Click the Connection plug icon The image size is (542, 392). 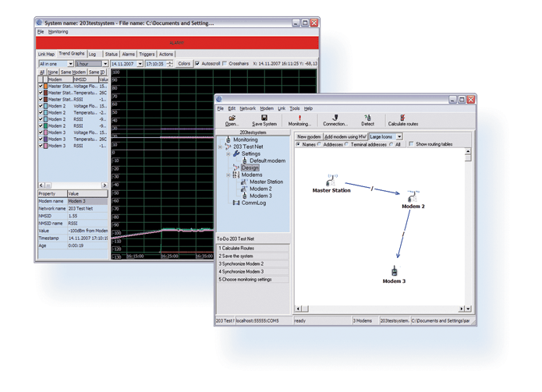(x=335, y=118)
